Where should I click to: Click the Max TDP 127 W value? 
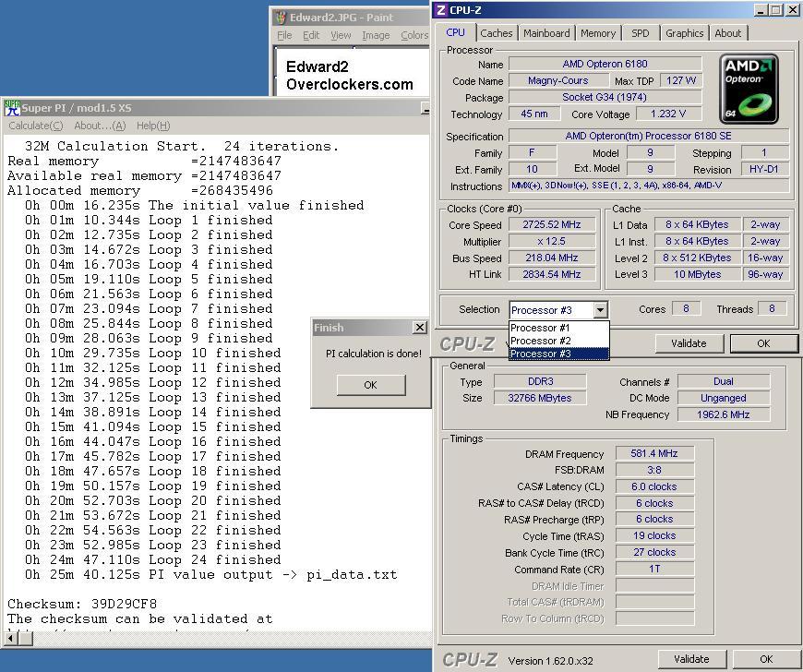681,80
